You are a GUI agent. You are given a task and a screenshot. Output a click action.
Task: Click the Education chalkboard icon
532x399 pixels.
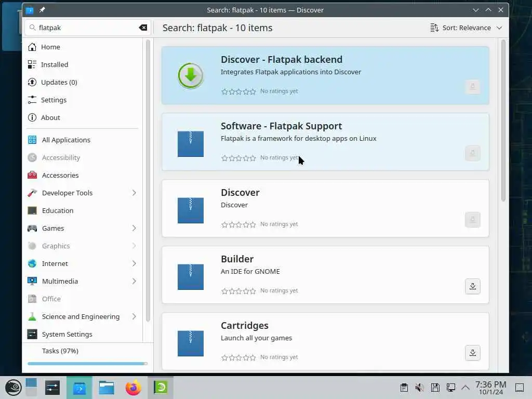pos(32,210)
